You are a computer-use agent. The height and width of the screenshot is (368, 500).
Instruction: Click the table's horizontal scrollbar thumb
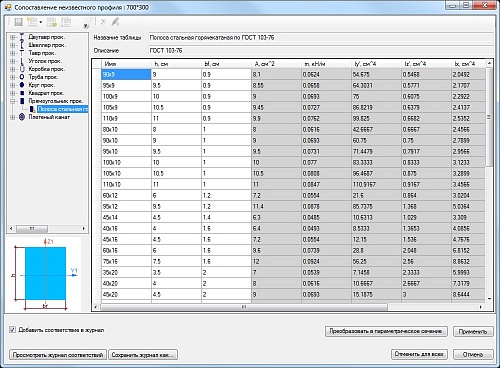[244, 307]
